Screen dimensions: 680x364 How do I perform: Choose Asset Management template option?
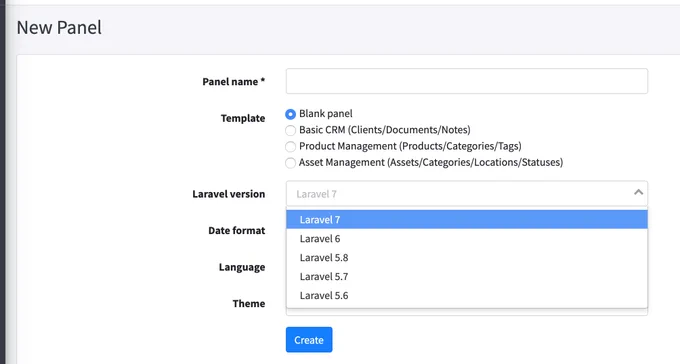coord(290,163)
